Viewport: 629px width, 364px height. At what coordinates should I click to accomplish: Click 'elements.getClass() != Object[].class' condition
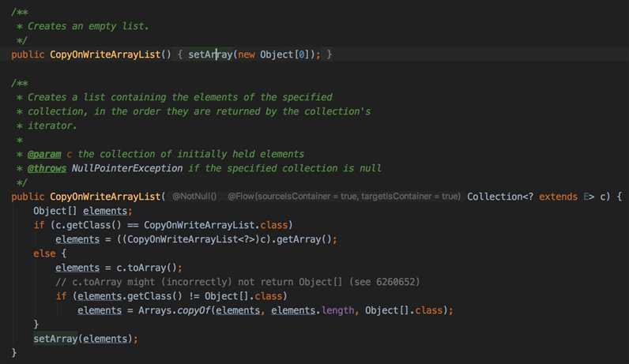[179, 296]
